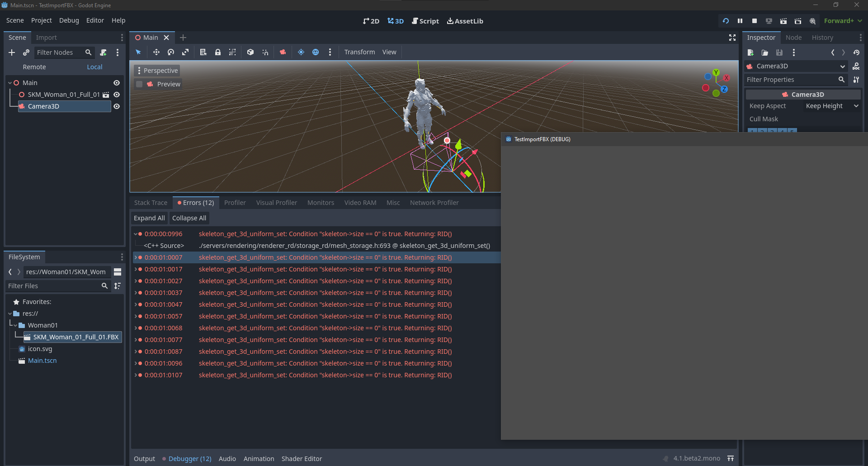
Task: Open the Keep Aspect dropdown set to Keep Height
Action: point(831,106)
